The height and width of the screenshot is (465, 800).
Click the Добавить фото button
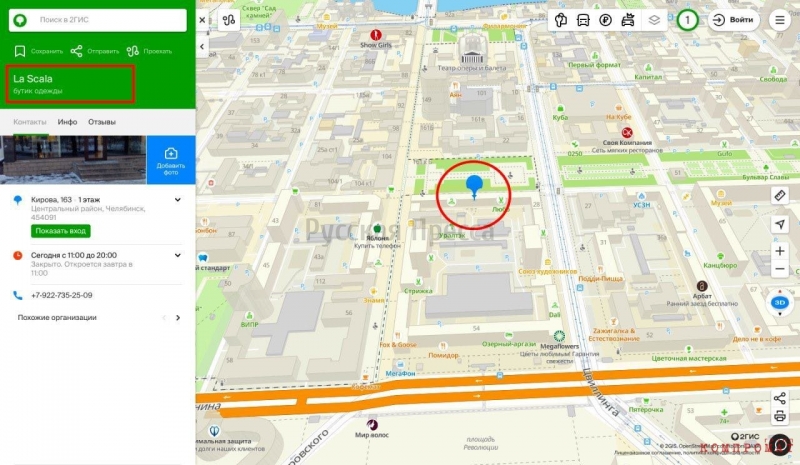pos(171,160)
